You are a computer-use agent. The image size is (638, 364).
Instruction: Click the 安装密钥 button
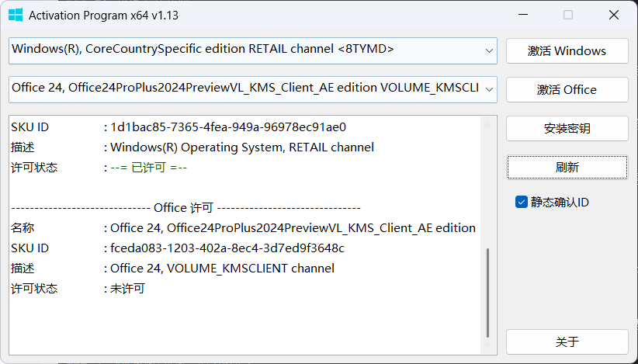[x=567, y=129]
